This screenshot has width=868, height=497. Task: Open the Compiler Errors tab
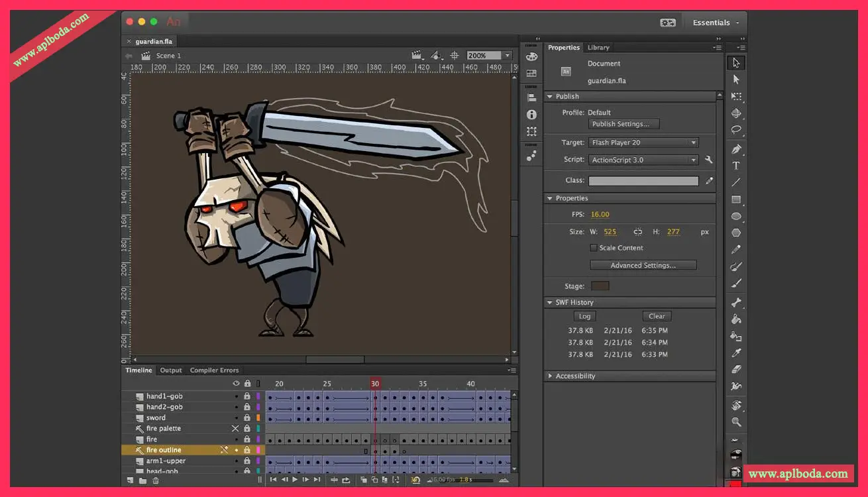(x=214, y=370)
